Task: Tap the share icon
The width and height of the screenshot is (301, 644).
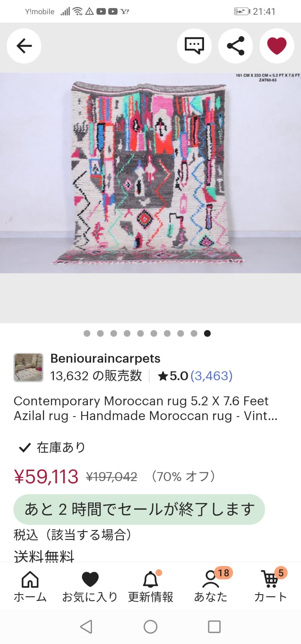Action: pyautogui.click(x=236, y=46)
